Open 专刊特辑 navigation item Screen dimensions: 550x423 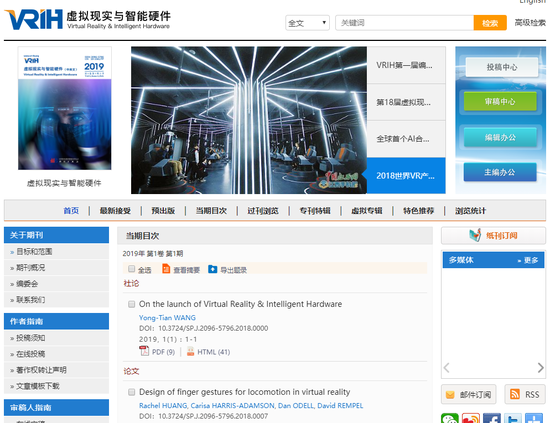(315, 211)
